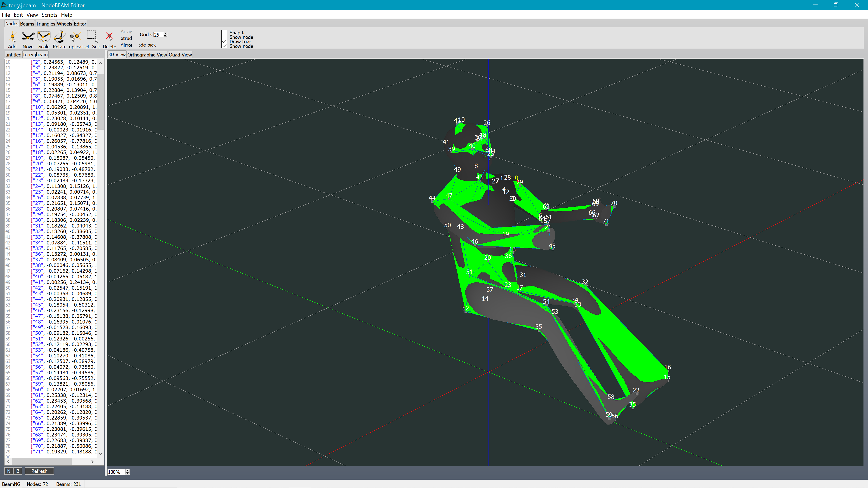Select the Delete node tool
Viewport: 868px width, 488px height.
[109, 39]
